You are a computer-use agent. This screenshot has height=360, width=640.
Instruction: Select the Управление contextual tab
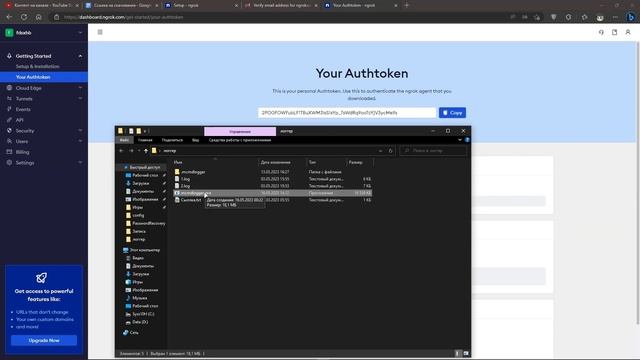pyautogui.click(x=240, y=131)
